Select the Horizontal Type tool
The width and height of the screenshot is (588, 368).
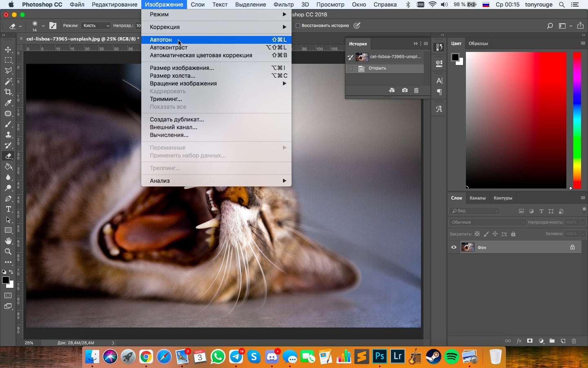[8, 209]
